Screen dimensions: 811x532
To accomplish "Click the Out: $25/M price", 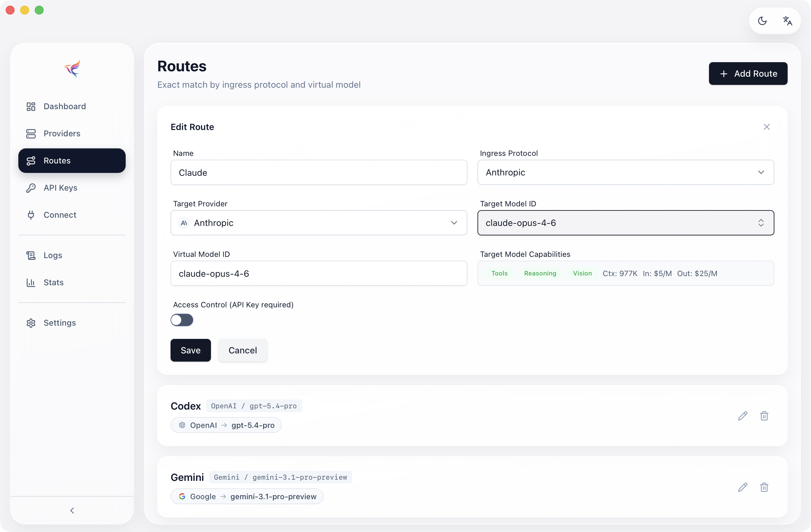I will coord(697,273).
